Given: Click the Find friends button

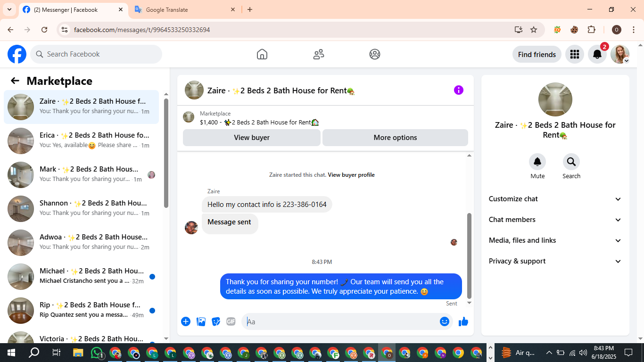Looking at the screenshot, I should click(537, 54).
